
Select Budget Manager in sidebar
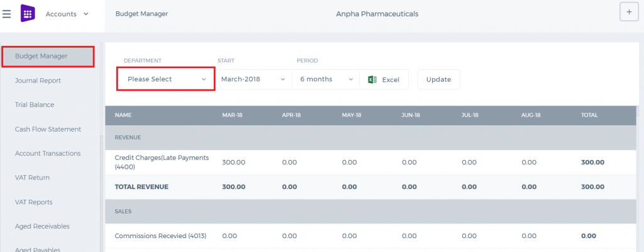tap(48, 57)
